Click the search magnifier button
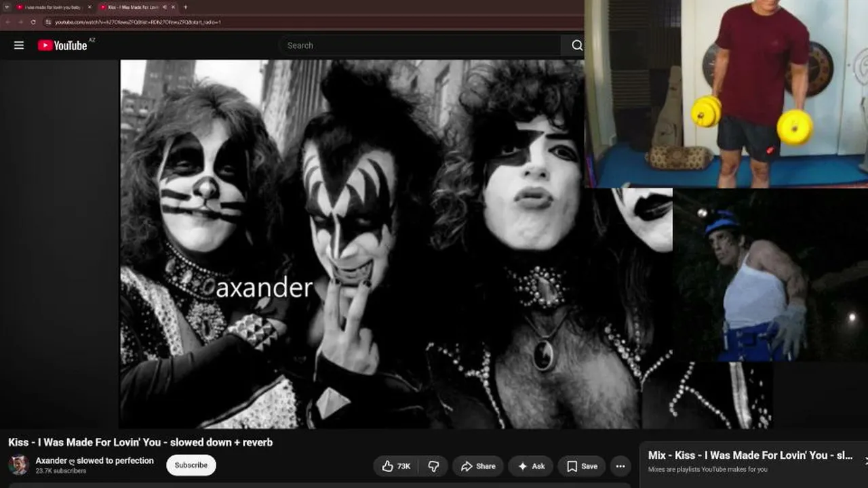 (x=576, y=45)
